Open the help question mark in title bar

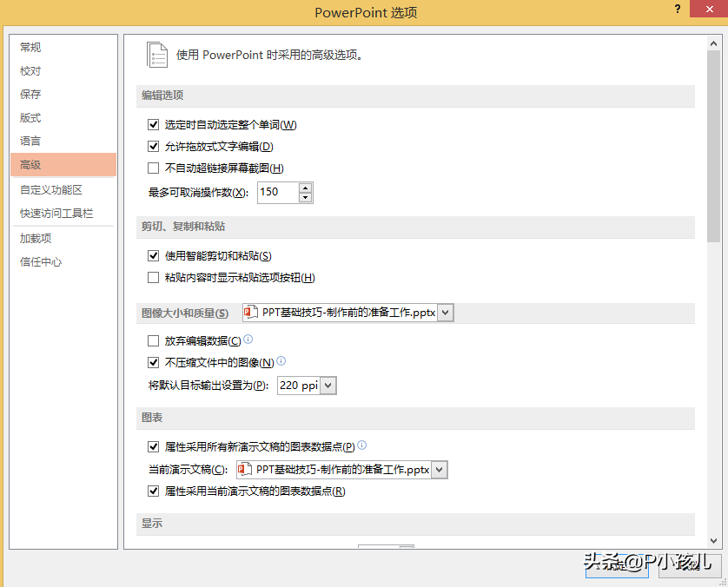coord(678,9)
